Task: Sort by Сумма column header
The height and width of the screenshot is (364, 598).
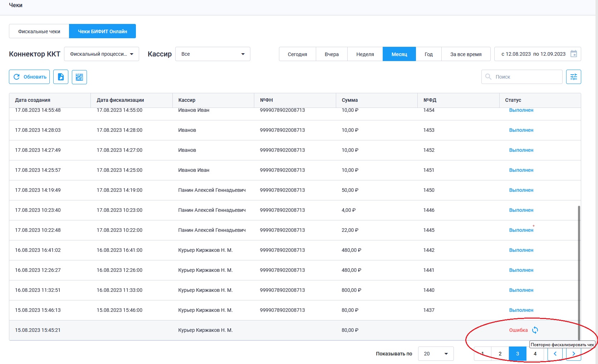Action: point(377,100)
